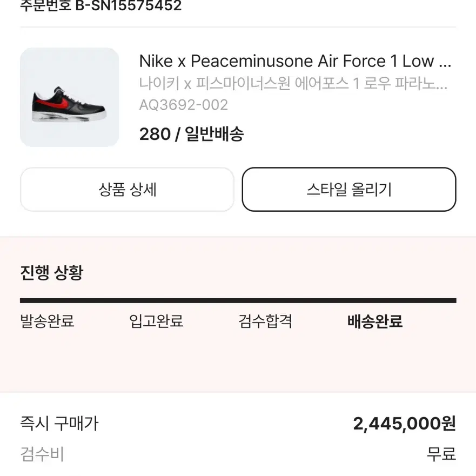Tap the 스타일 올리기 button
The height and width of the screenshot is (476, 476).
coord(349,190)
